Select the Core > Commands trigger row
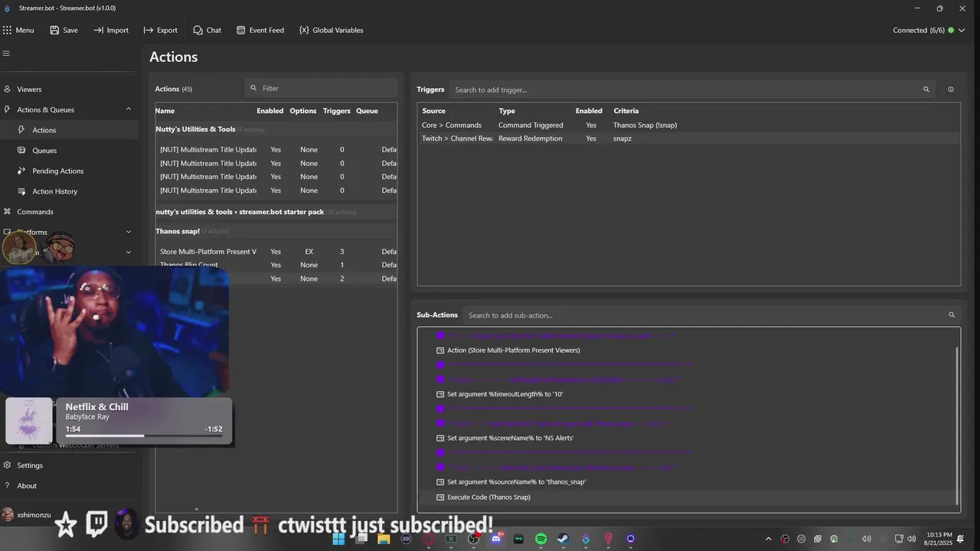Screen dimensions: 980x551 coord(688,126)
